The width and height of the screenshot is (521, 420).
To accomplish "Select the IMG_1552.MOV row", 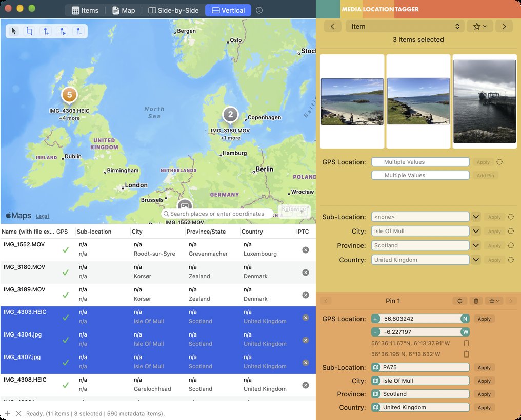I will pos(158,250).
